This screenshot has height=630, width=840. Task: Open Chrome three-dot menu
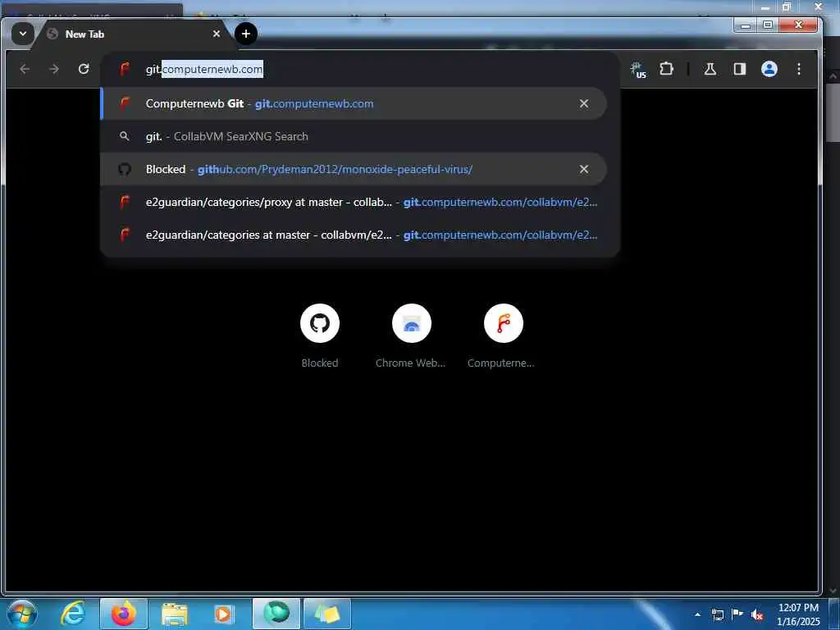click(799, 69)
